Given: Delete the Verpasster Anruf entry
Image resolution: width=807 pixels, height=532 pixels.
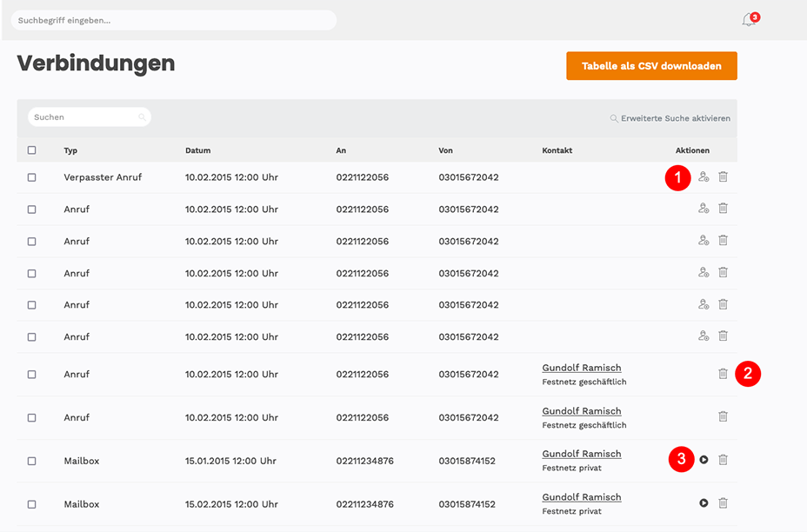Looking at the screenshot, I should click(724, 176).
